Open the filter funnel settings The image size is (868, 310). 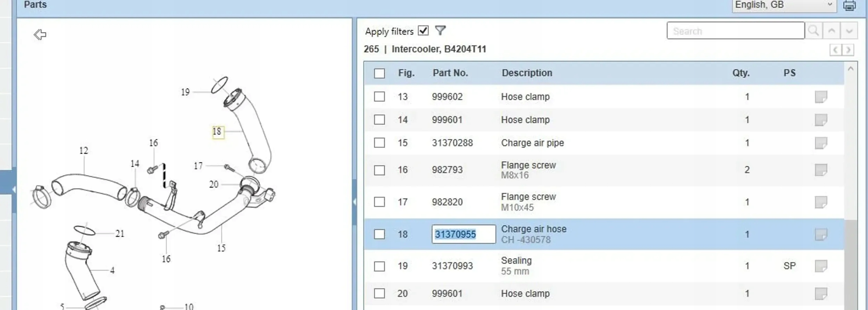[x=440, y=31]
